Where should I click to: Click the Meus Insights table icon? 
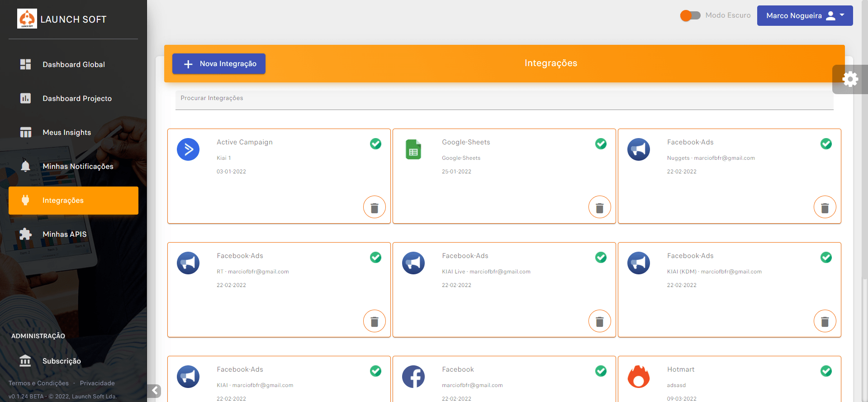pyautogui.click(x=25, y=132)
